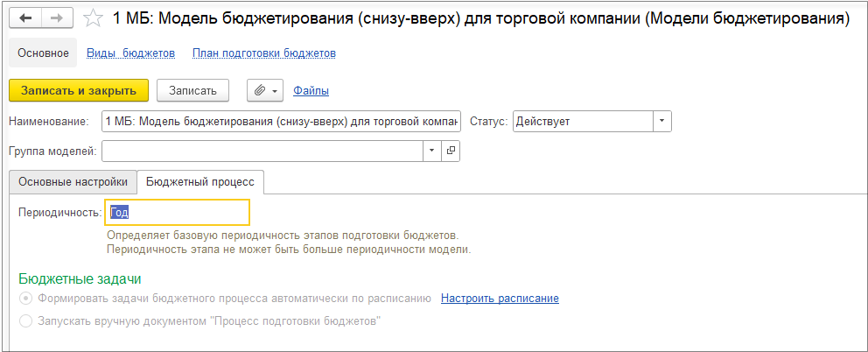Switch to Основные настройки tab
Viewport: 868px width, 352px height.
(x=73, y=181)
